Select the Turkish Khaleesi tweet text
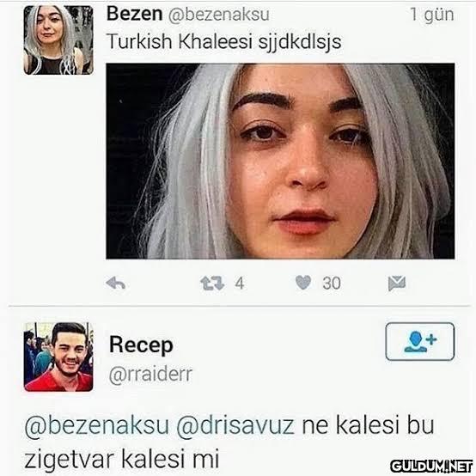Screen dimensions: 476x476 pos(223,41)
